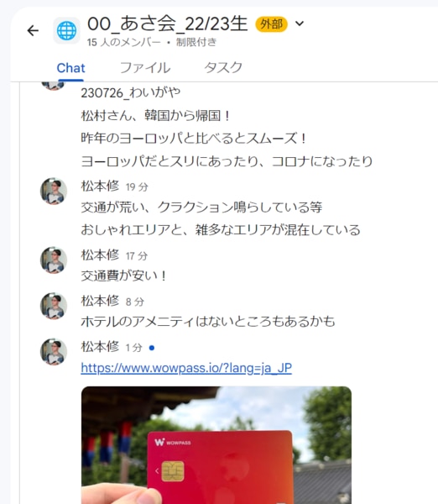
Task: Click the back arrow icon
Action: click(33, 31)
